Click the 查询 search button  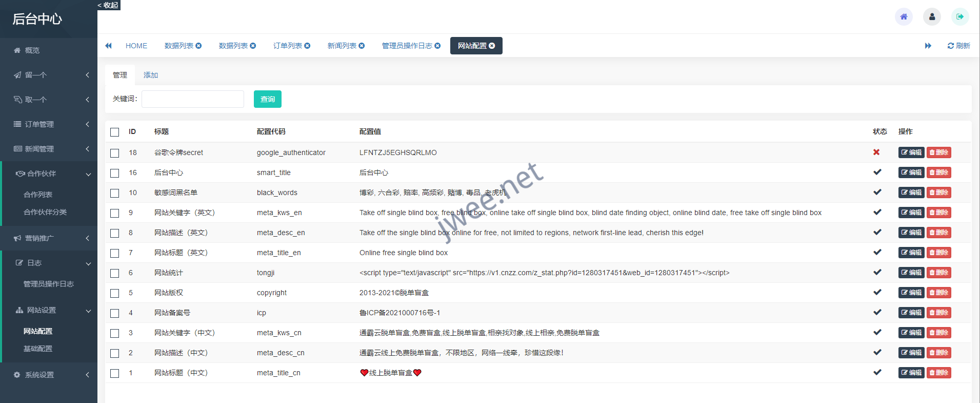click(x=268, y=99)
